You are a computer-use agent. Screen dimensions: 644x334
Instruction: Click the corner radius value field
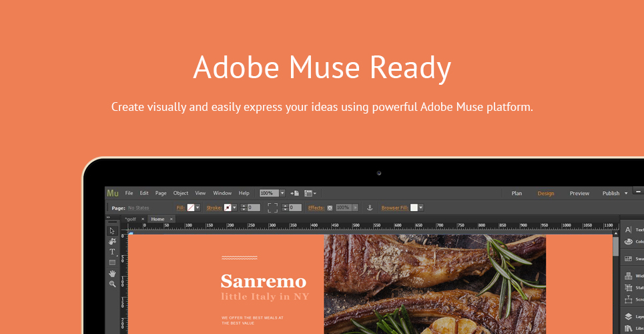pyautogui.click(x=295, y=208)
